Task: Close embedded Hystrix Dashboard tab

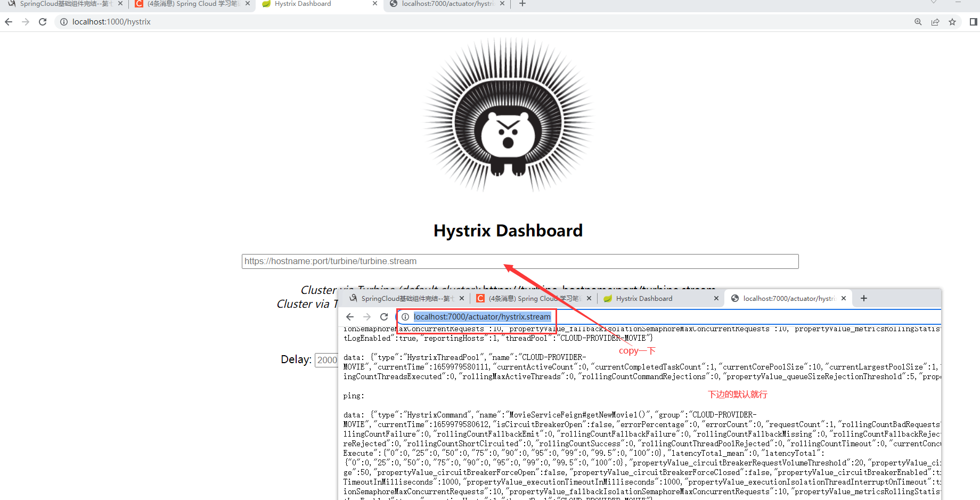Action: click(716, 299)
